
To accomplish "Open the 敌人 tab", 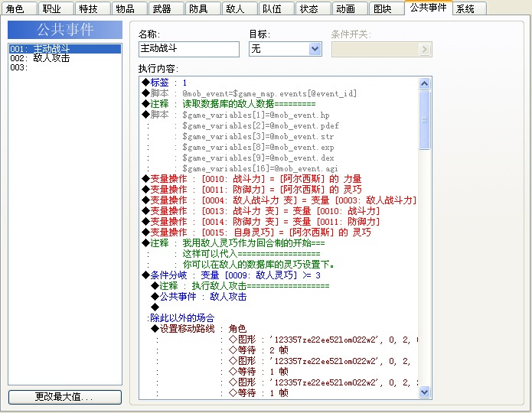I will [239, 8].
